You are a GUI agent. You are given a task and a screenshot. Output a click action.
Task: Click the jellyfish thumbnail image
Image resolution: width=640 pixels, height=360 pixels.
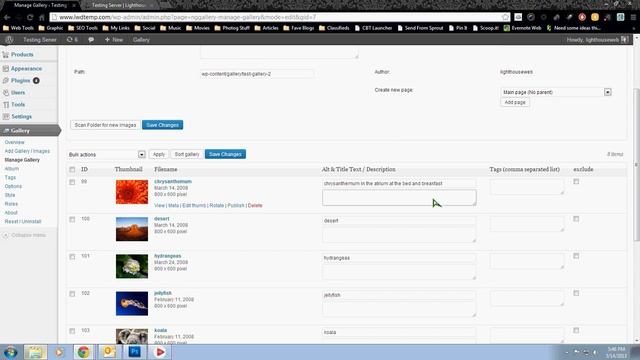click(x=132, y=303)
